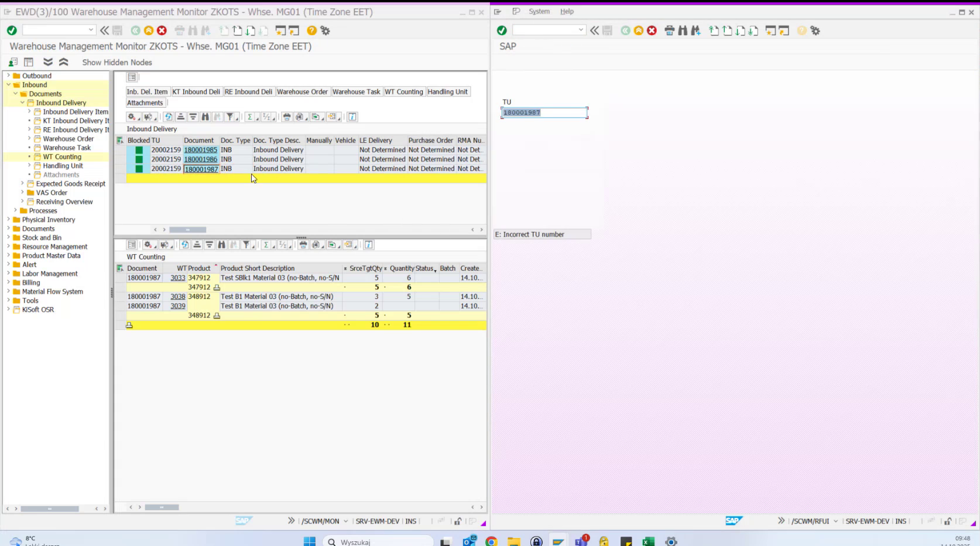Click the sort descending icon in Inbound Delivery toolbar
Screen dimensions: 980x546
click(192, 117)
